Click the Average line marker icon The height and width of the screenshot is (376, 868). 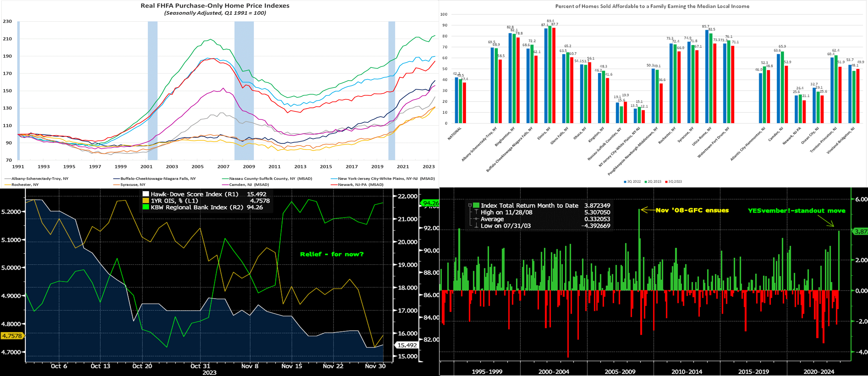click(476, 219)
